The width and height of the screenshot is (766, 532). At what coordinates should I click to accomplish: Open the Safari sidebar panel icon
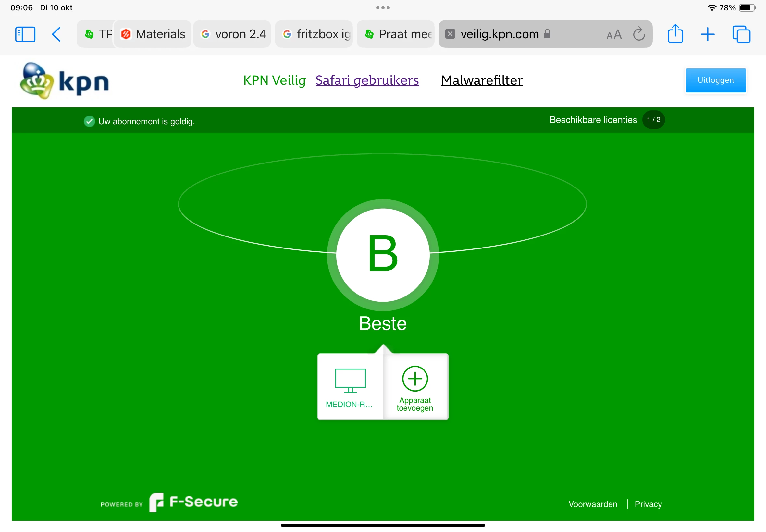[25, 34]
